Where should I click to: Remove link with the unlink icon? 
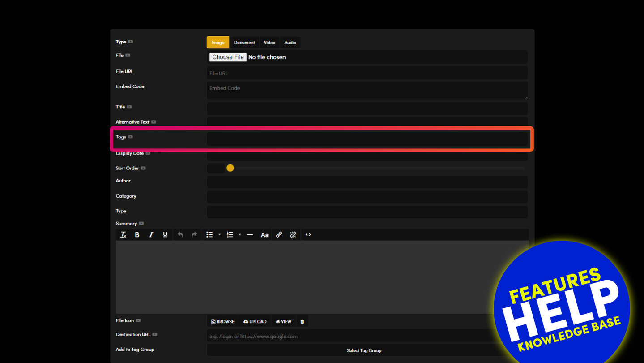(x=293, y=235)
